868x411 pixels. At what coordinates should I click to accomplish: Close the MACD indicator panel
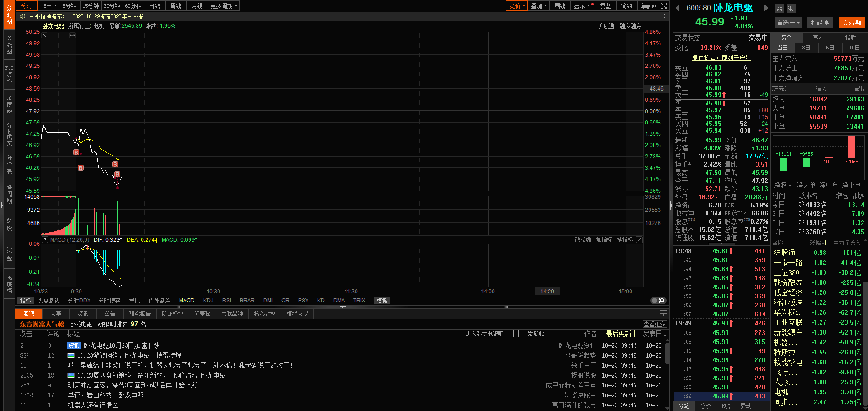point(639,240)
